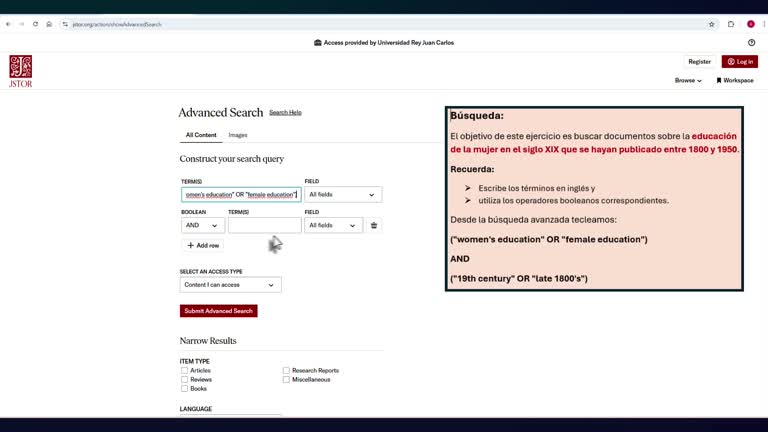Check the Reviews item type checkbox
The width and height of the screenshot is (768, 432).
184,379
